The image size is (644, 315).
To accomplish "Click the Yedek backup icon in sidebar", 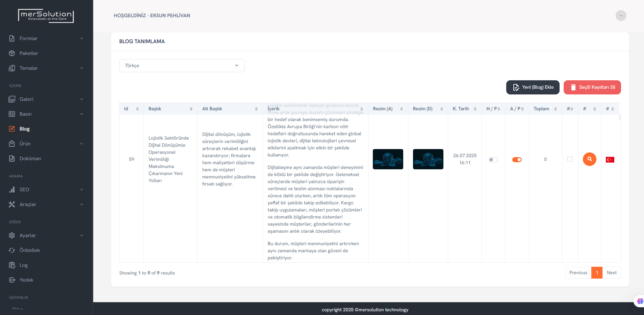I will [x=12, y=280].
